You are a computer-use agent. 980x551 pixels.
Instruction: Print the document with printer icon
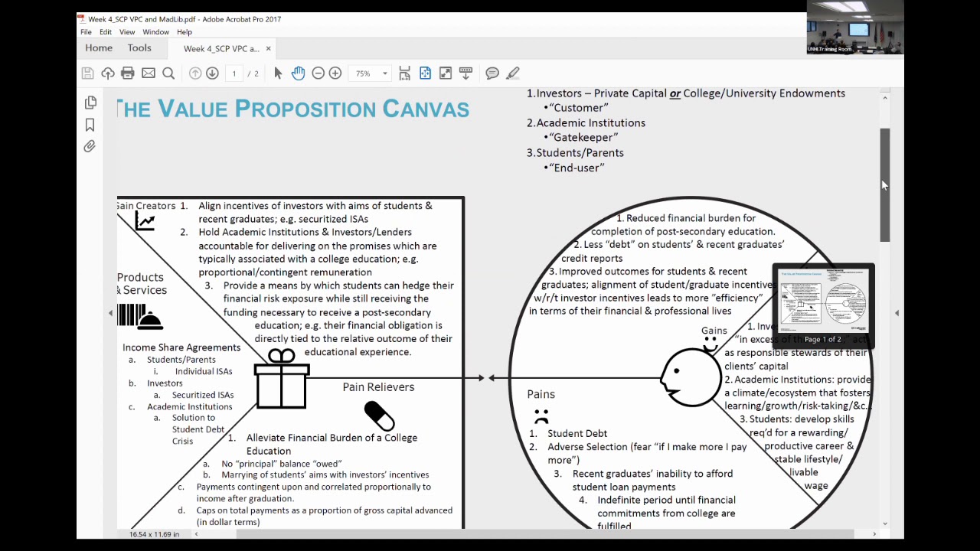tap(128, 73)
